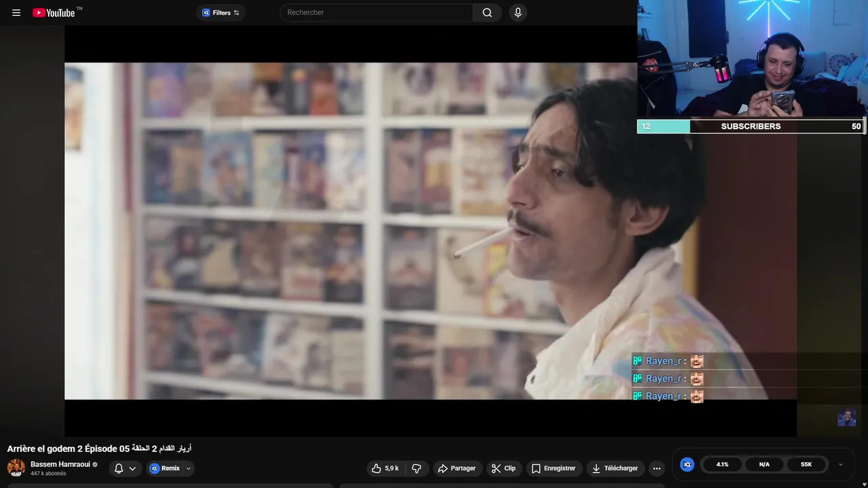The height and width of the screenshot is (488, 868).
Task: Click the 447 k abonnés subscriber count
Action: [48, 474]
